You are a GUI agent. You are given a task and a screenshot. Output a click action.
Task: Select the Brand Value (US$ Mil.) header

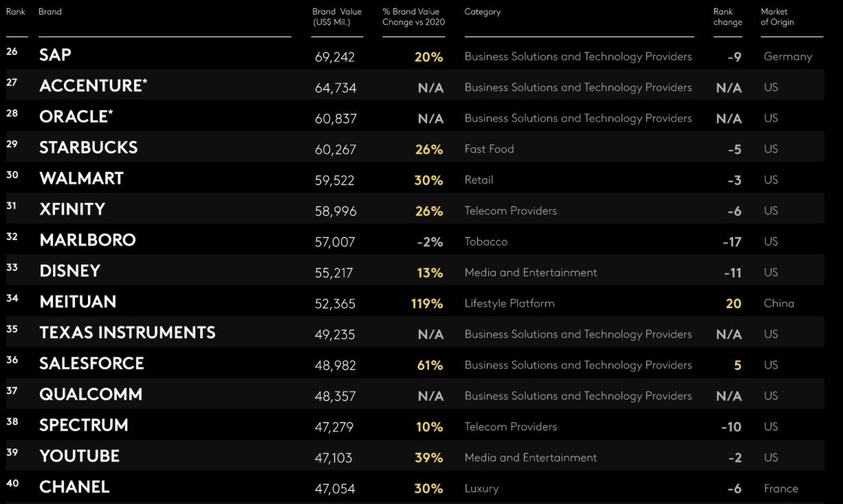pyautogui.click(x=337, y=17)
